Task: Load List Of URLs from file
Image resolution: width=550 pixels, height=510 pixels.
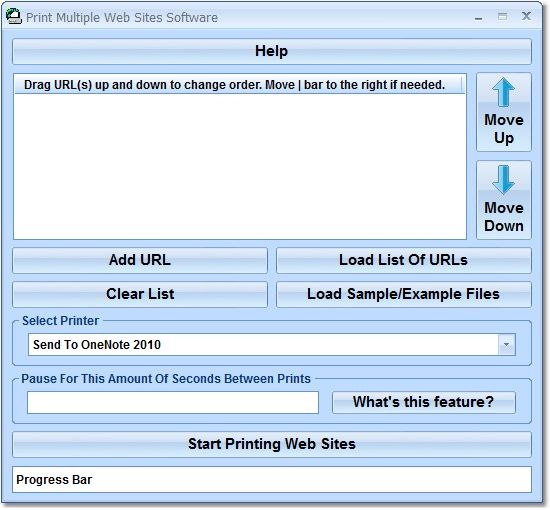Action: tap(404, 260)
